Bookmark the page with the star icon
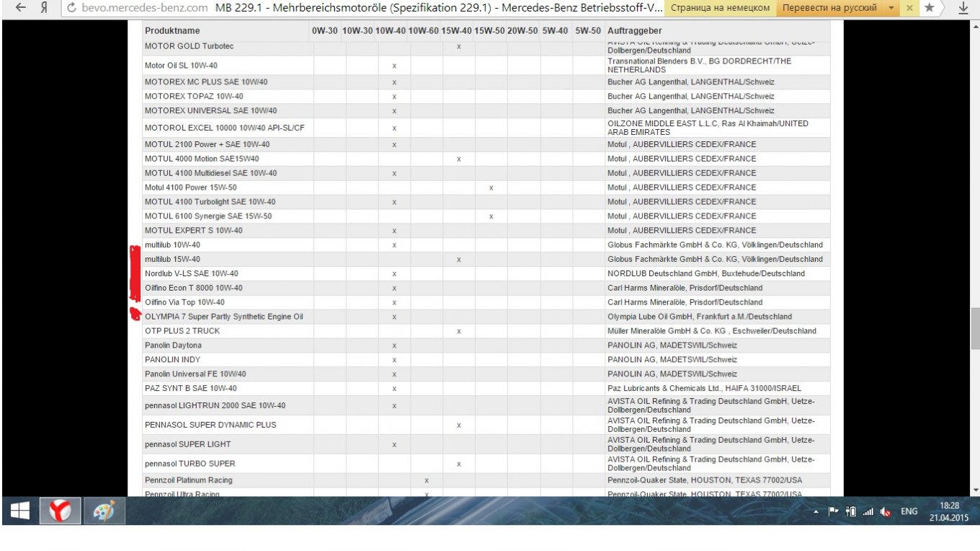Screen dimensions: 980x551 (x=930, y=8)
